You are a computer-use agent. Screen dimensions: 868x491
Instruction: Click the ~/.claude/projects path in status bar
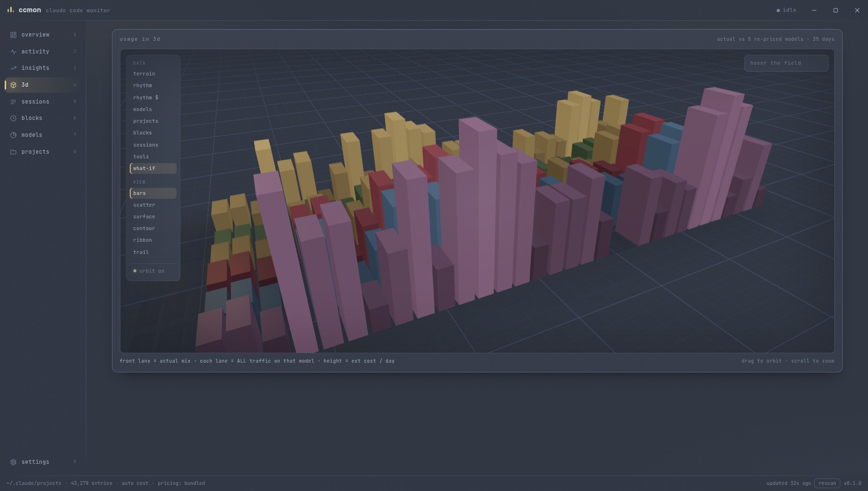pos(34,483)
